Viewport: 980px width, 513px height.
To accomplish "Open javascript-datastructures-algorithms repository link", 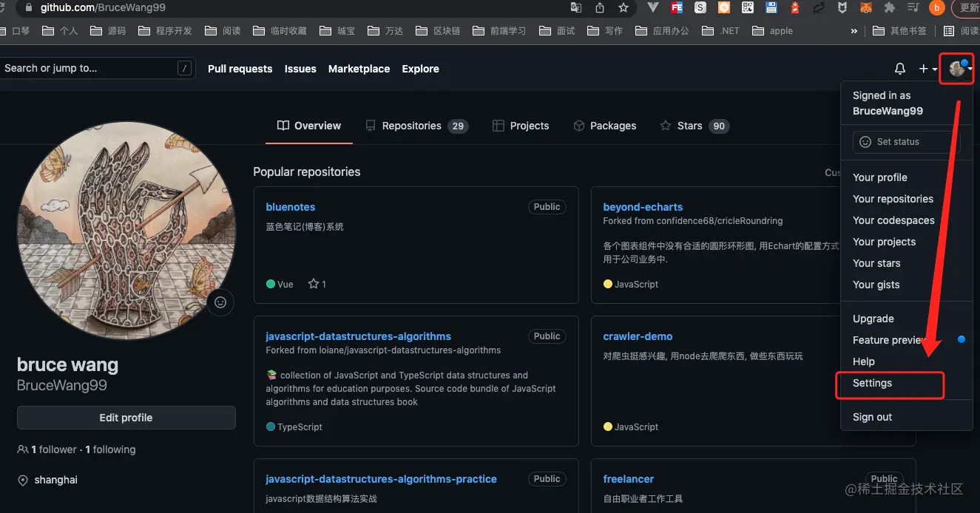I will pos(359,336).
